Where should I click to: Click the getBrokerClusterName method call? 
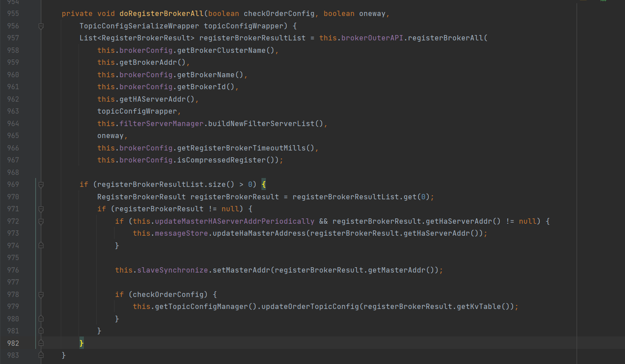pyautogui.click(x=221, y=50)
